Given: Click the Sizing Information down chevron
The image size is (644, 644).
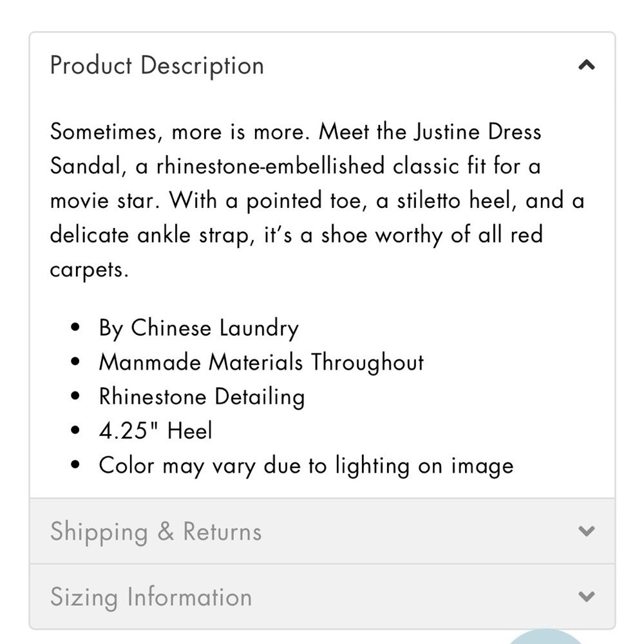Looking at the screenshot, I should 587,596.
